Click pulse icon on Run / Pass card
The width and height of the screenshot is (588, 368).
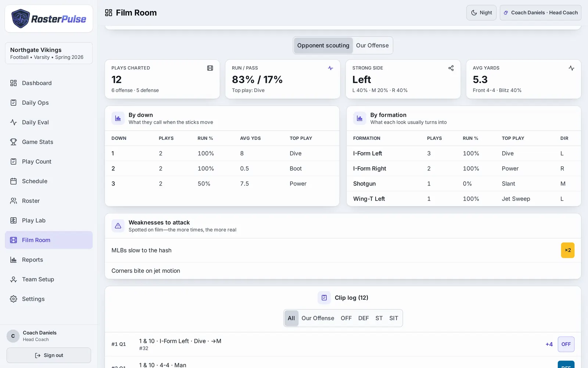(330, 68)
